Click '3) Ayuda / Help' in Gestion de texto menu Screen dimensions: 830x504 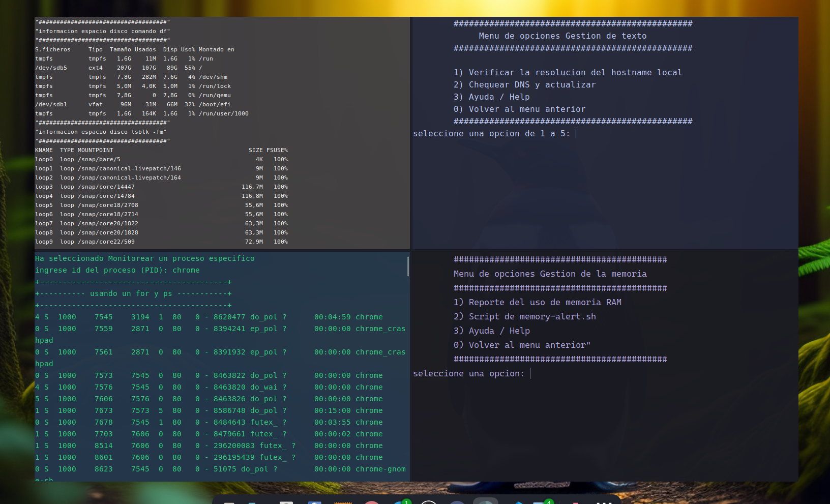491,97
